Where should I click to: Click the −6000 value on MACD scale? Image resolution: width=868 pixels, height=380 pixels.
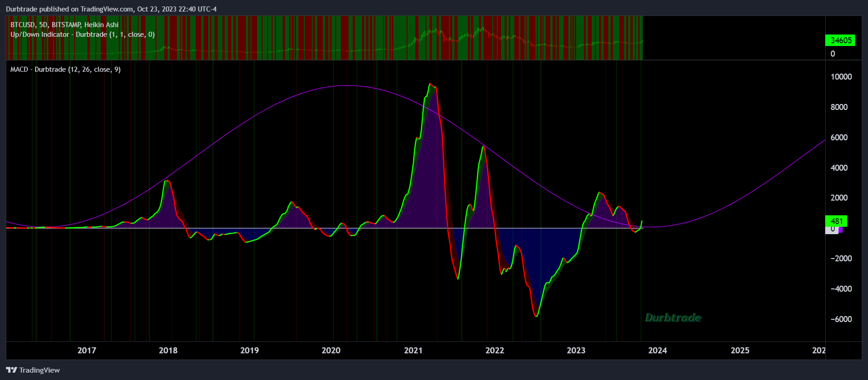coord(841,319)
